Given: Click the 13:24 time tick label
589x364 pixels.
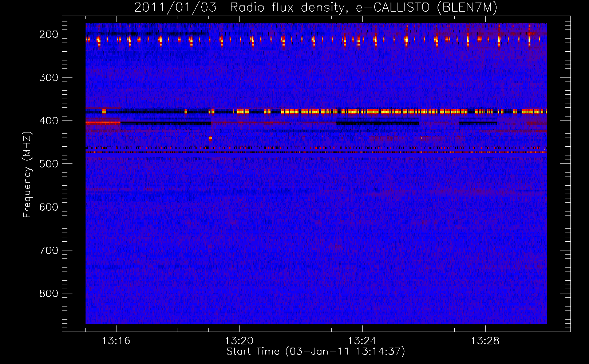Looking at the screenshot, I should pyautogui.click(x=362, y=341).
